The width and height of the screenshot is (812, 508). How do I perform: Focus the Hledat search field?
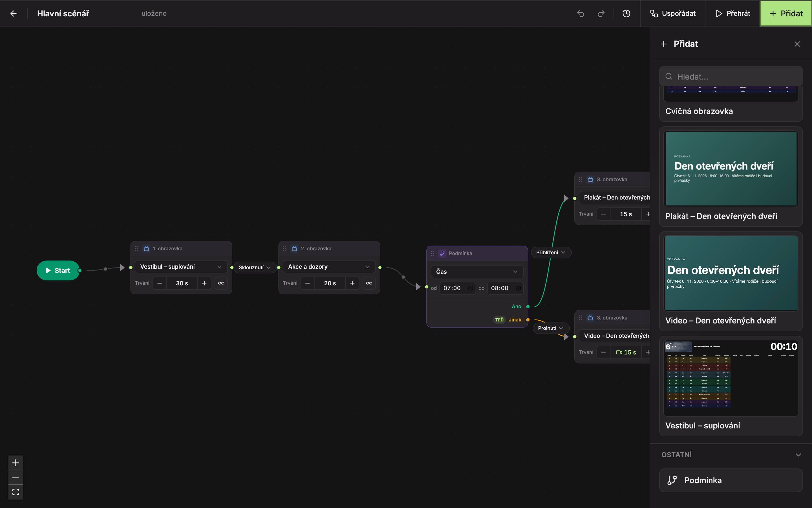point(731,76)
